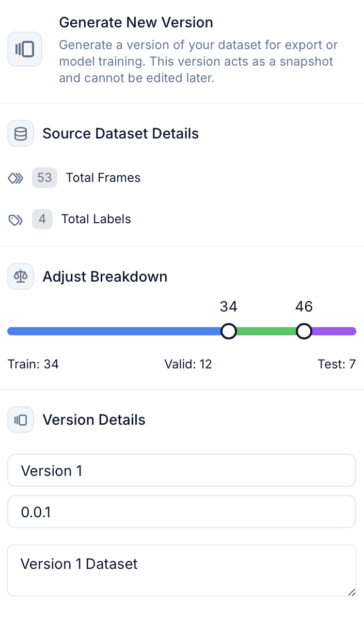
Task: Click the database icon beside Source Dataset Details
Action: [x=21, y=134]
